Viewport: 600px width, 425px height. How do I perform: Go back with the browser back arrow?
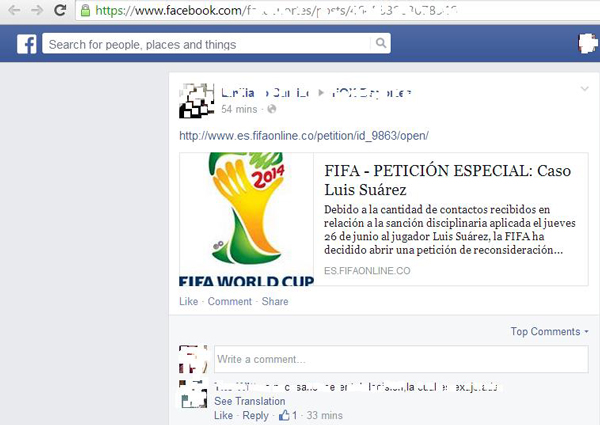(15, 10)
